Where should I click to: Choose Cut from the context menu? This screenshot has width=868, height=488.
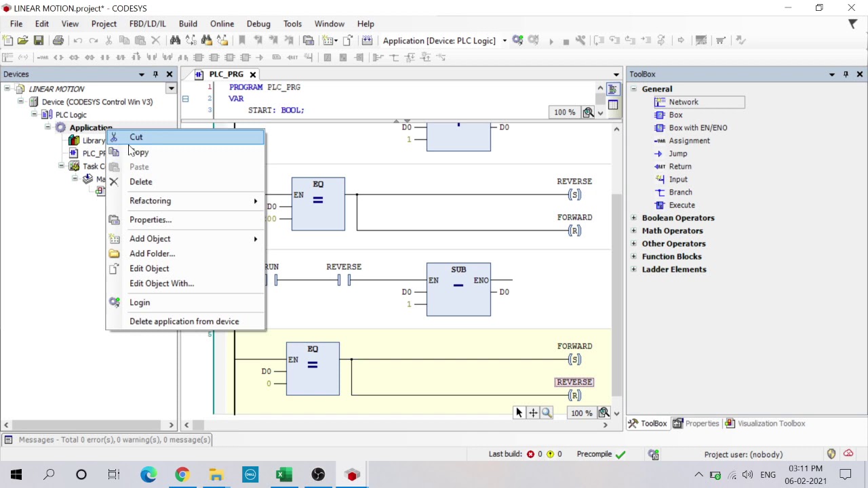(185, 137)
